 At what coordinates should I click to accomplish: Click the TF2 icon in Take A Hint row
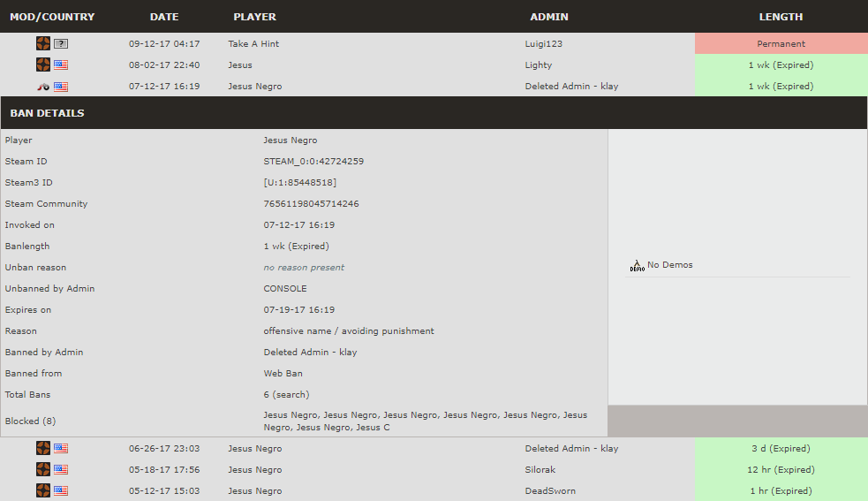tap(43, 43)
